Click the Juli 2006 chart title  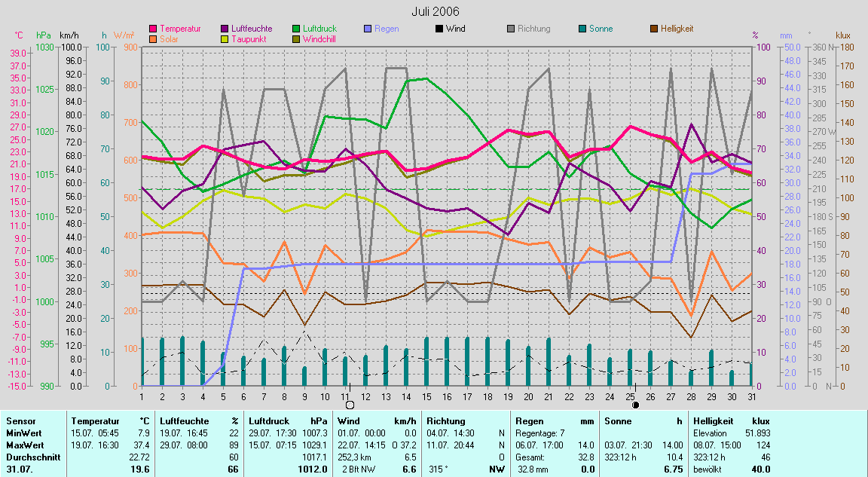point(435,11)
